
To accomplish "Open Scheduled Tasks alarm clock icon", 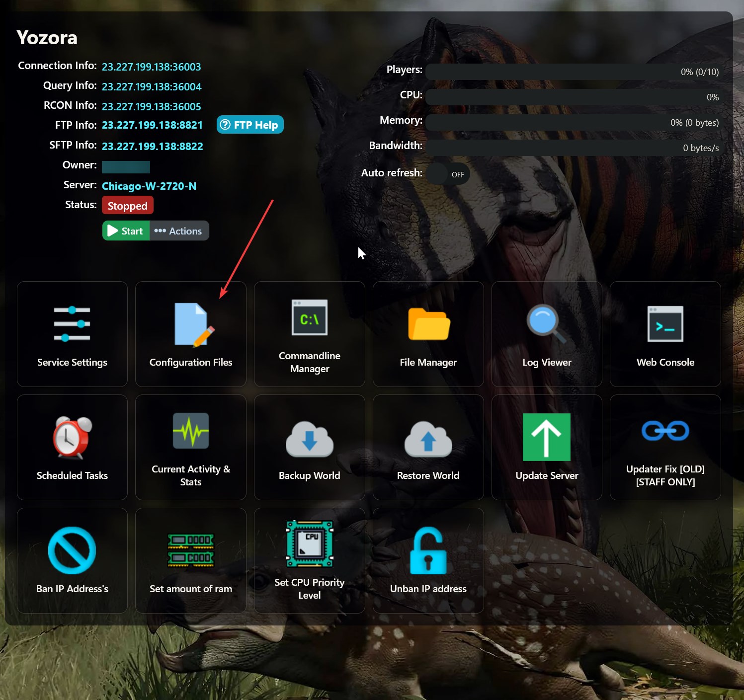I will tap(72, 438).
